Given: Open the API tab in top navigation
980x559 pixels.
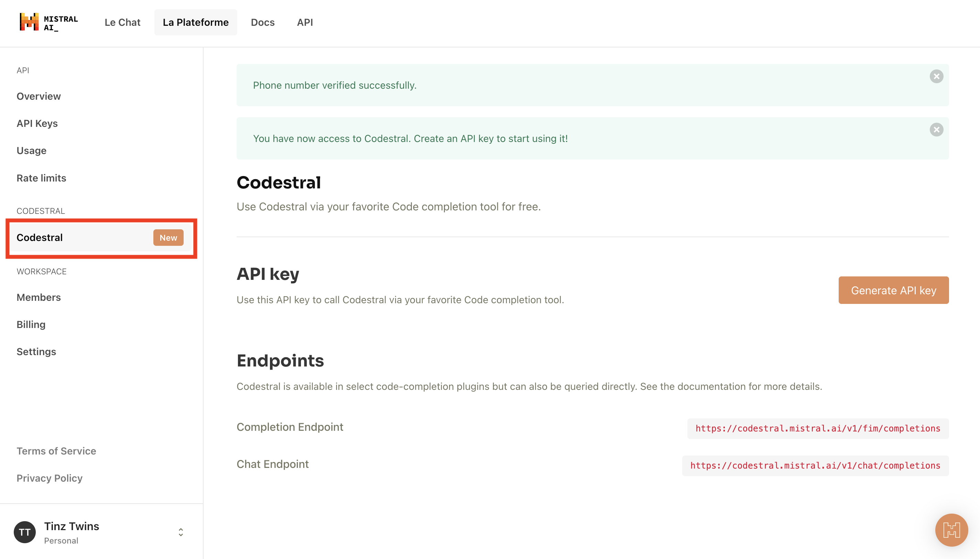Looking at the screenshot, I should pyautogui.click(x=305, y=22).
